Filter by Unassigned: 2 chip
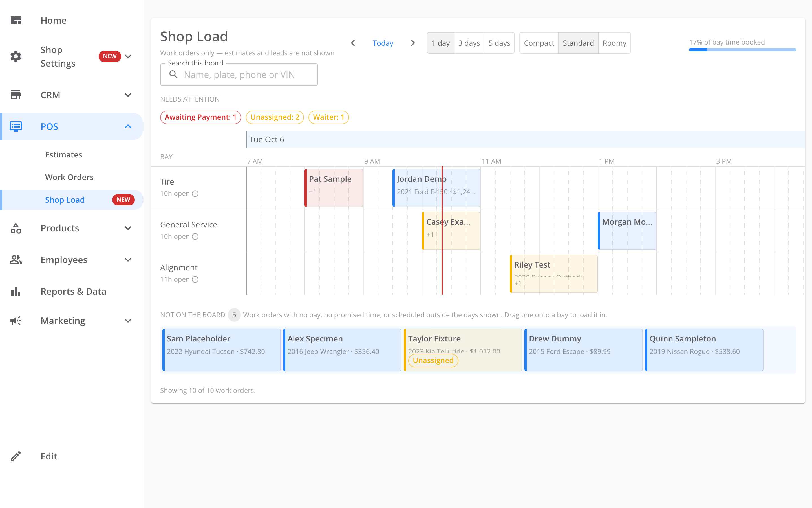This screenshot has width=812, height=508. pos(275,117)
